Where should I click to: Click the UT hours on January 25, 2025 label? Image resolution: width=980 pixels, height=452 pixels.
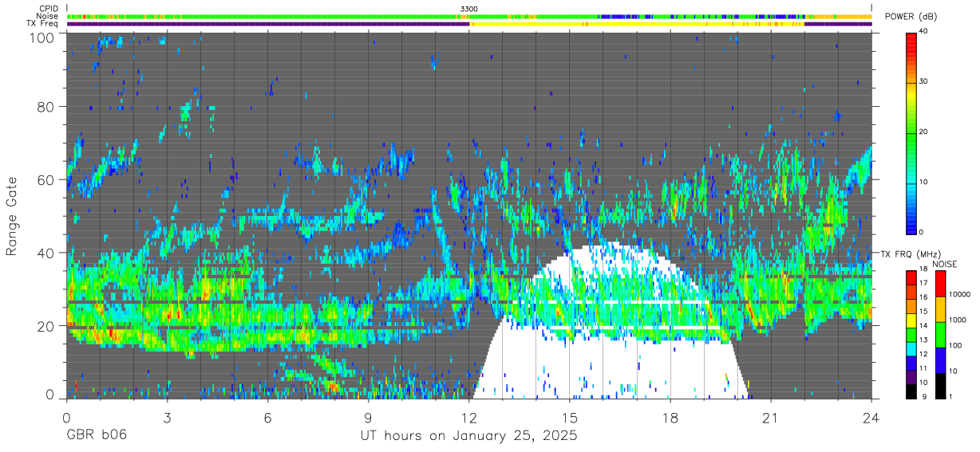[x=468, y=437]
